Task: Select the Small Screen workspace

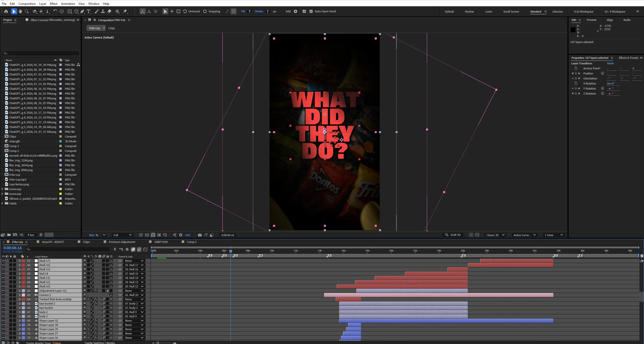Action: (511, 12)
